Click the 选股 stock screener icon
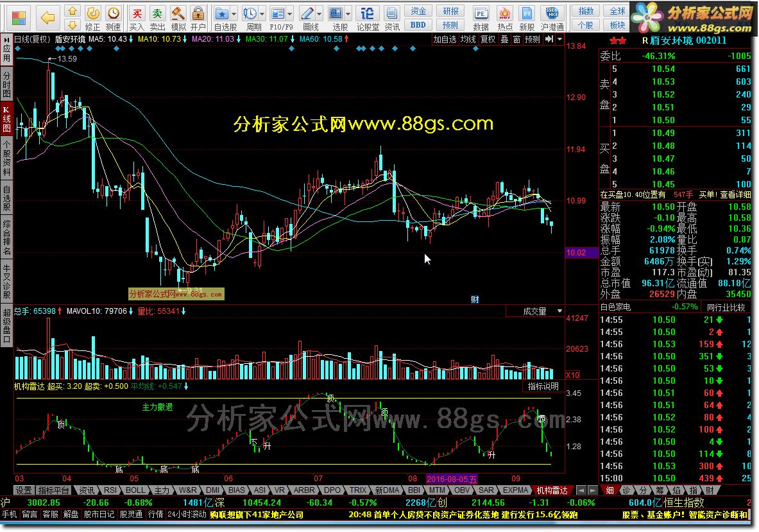The image size is (759, 532). pyautogui.click(x=336, y=13)
